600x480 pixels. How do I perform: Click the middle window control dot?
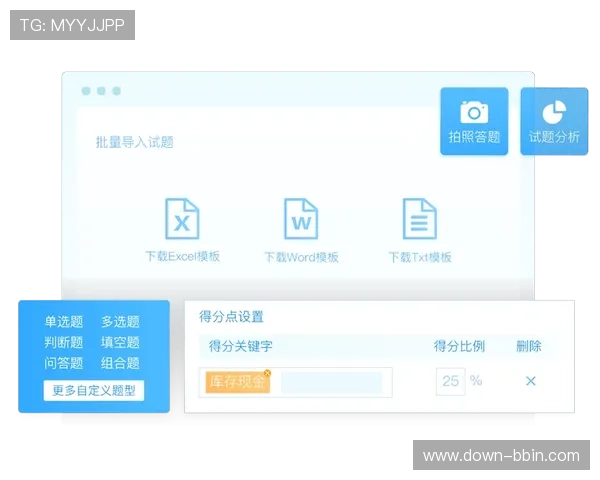101,91
